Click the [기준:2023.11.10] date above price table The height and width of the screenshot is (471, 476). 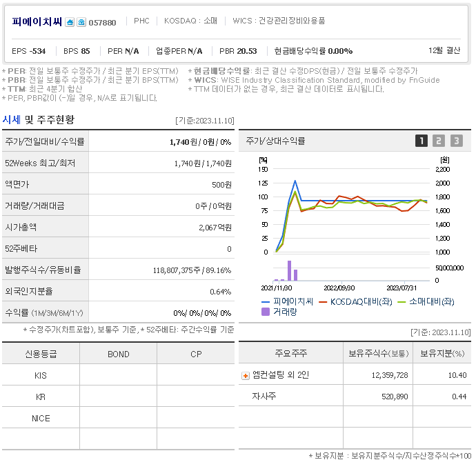click(205, 121)
